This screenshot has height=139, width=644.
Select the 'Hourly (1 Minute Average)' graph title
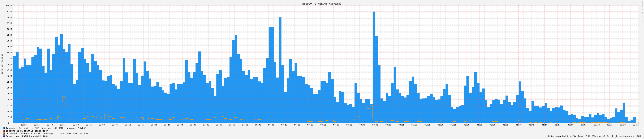(322, 4)
